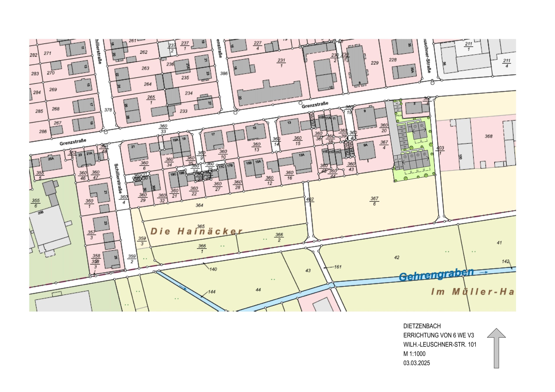Click parcel number 231/1
Image resolution: width=555 pixels, height=392 pixels.
(281, 63)
